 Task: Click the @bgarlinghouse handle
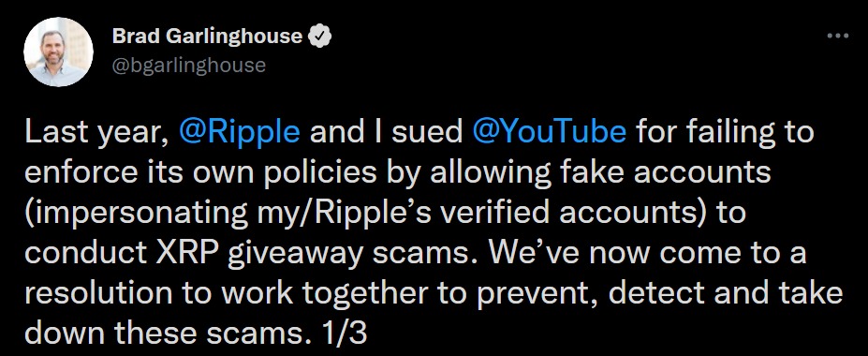189,66
